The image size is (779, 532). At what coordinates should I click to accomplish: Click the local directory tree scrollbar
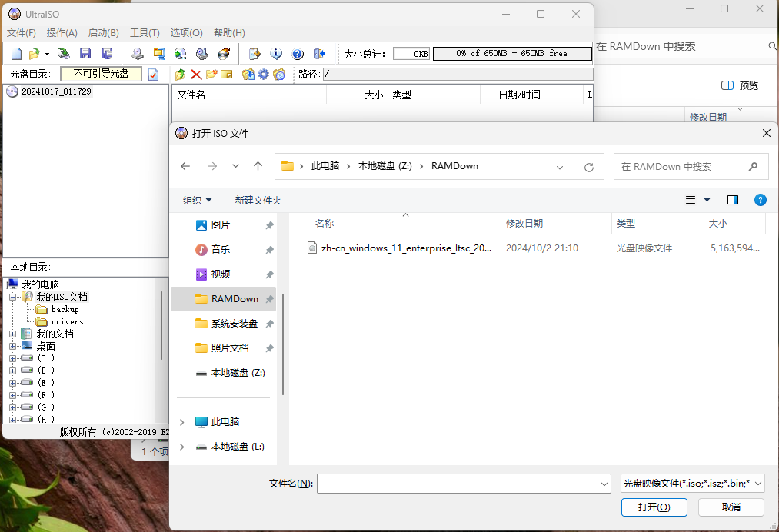point(162,325)
